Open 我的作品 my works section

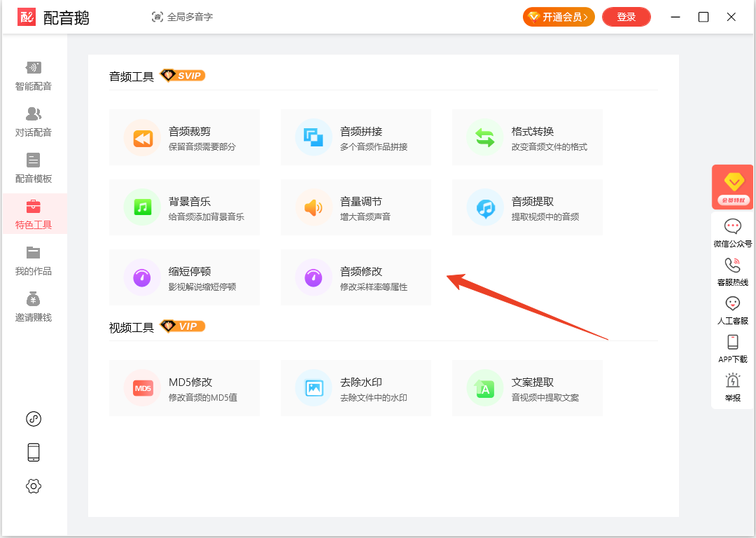click(34, 261)
